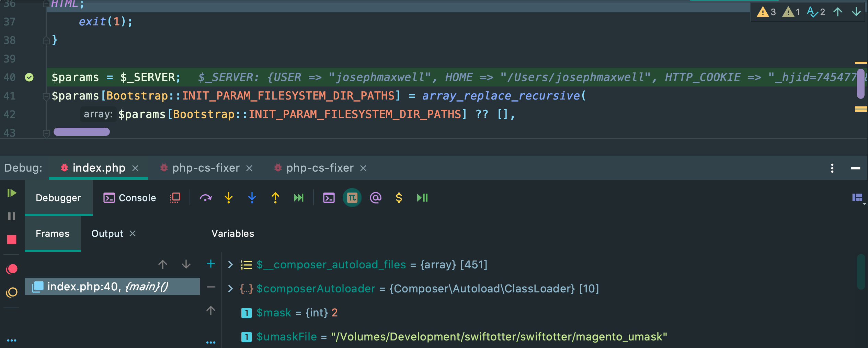Stop the debug session
This screenshot has height=348, width=868.
point(11,240)
